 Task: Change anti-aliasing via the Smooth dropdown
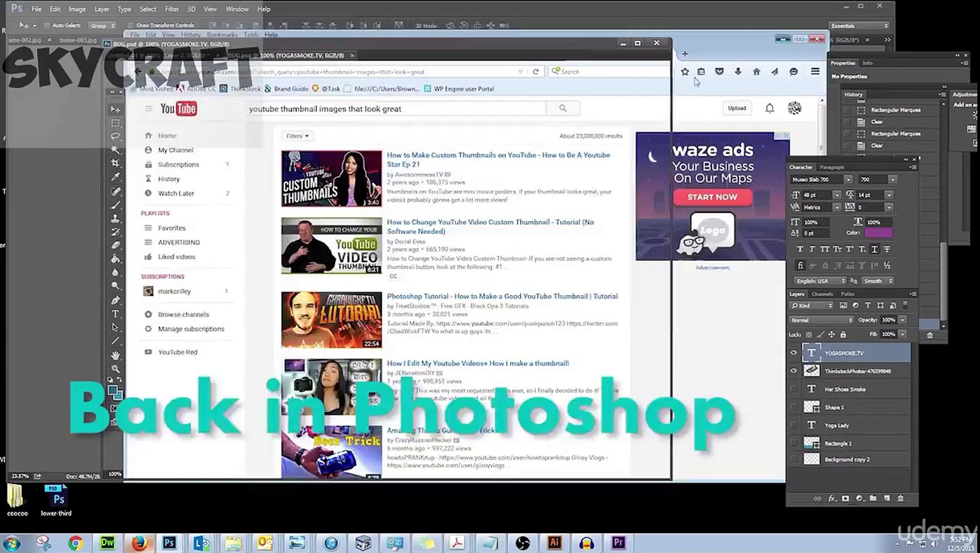[877, 281]
